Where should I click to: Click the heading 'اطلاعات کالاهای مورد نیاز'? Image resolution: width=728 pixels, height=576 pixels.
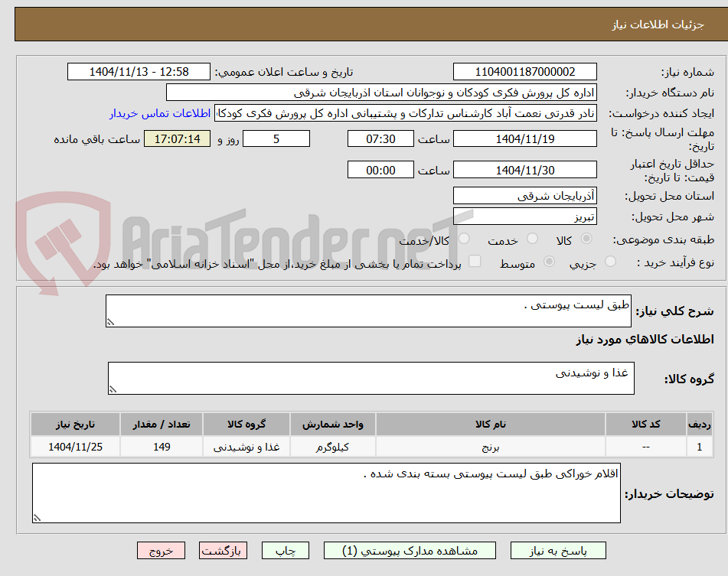click(645, 340)
